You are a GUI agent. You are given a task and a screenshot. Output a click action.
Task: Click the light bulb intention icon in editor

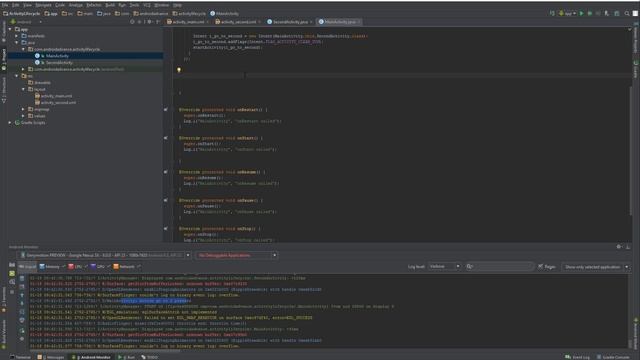point(179,70)
